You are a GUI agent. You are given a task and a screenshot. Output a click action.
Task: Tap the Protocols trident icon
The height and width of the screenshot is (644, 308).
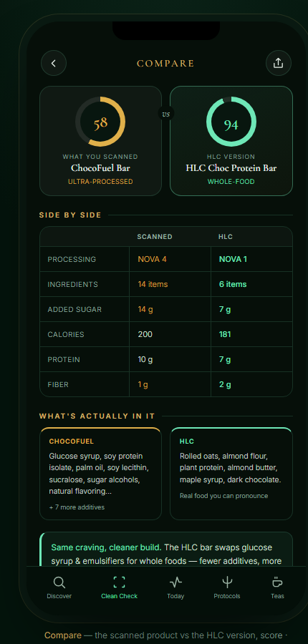(x=227, y=582)
